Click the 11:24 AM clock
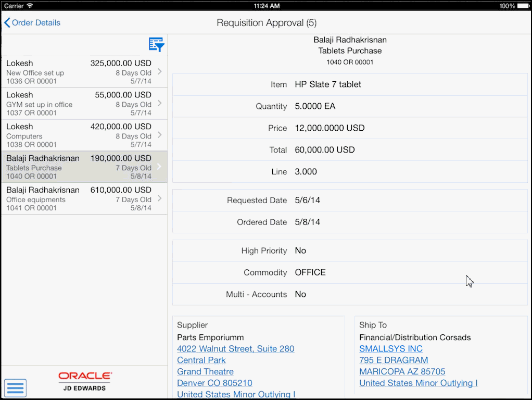Screen dimensions: 532x400 coord(267,6)
